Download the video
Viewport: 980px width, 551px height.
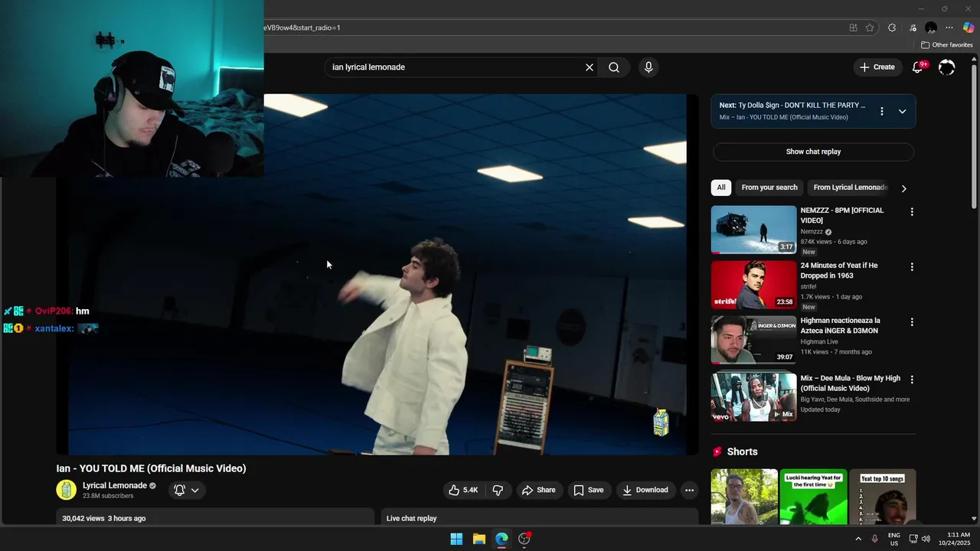645,490
